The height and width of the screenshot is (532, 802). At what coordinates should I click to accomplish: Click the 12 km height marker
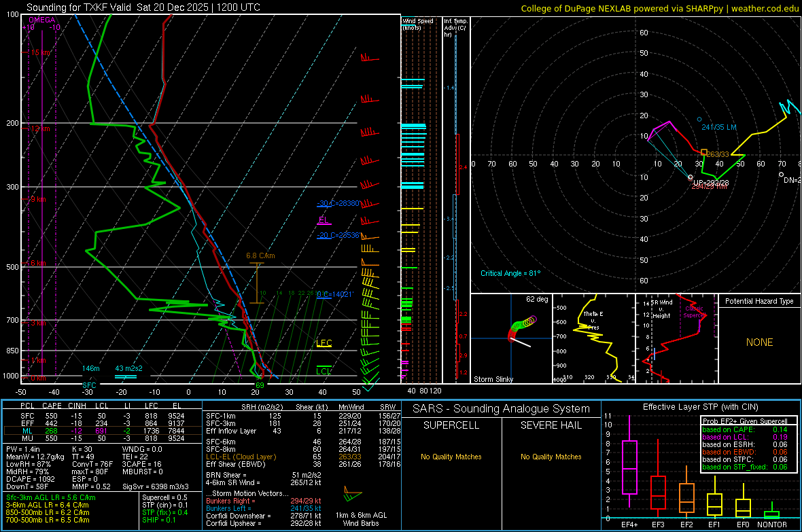[x=40, y=128]
